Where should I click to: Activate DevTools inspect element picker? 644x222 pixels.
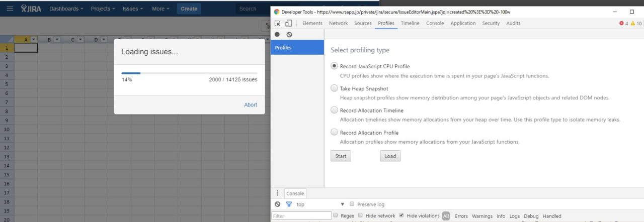click(277, 23)
